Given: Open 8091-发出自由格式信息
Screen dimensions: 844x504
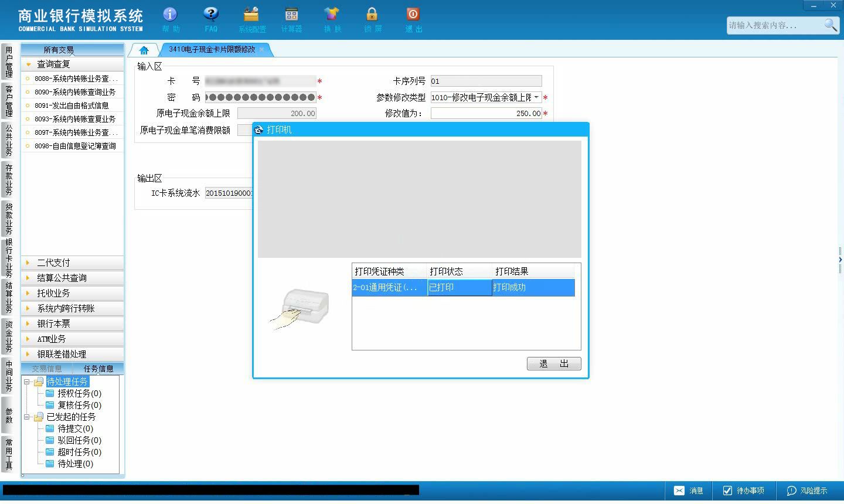Looking at the screenshot, I should (x=73, y=105).
